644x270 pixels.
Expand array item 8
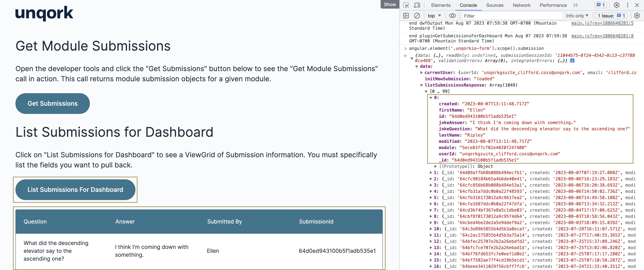[431, 216]
